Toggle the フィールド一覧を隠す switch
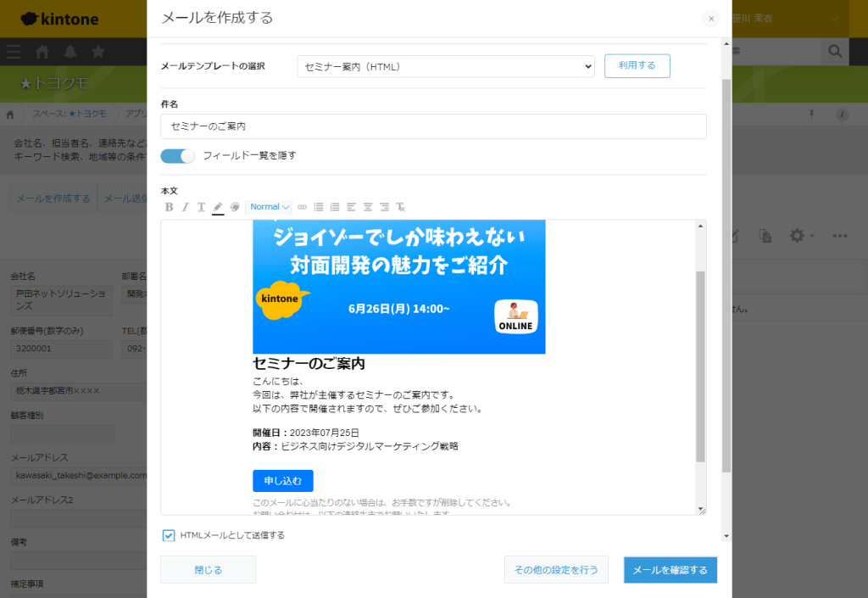 (x=178, y=156)
